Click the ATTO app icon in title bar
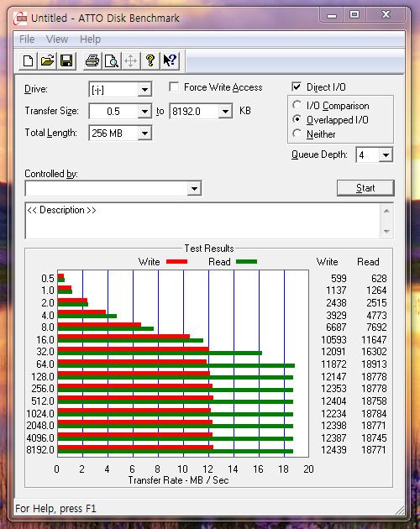 [20, 18]
